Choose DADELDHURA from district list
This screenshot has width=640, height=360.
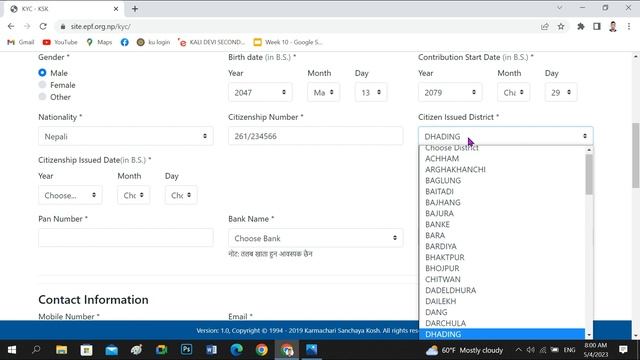[502, 290]
